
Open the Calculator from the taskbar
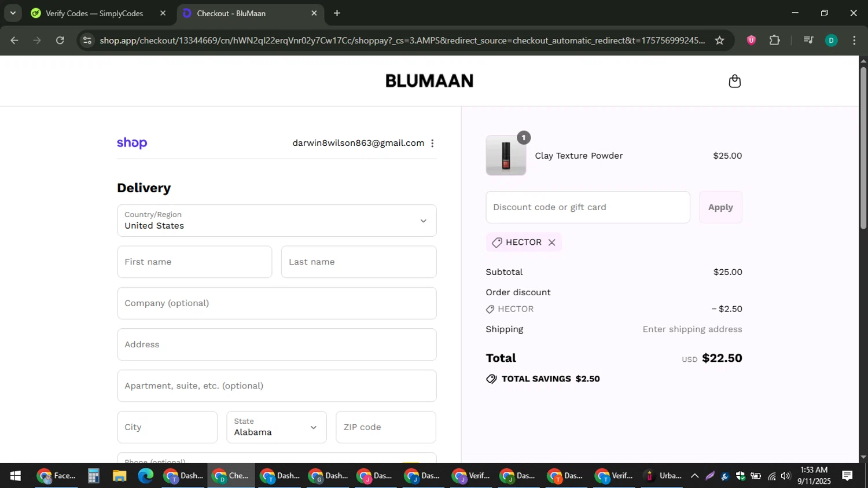pos(93,476)
